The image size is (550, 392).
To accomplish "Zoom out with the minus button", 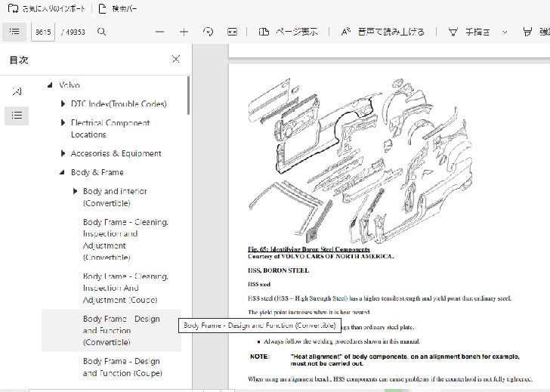I will 160,32.
